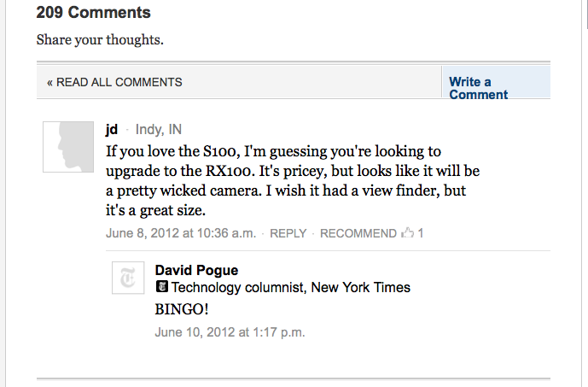Image resolution: width=588 pixels, height=387 pixels.
Task: Select the username jd
Action: (112, 130)
